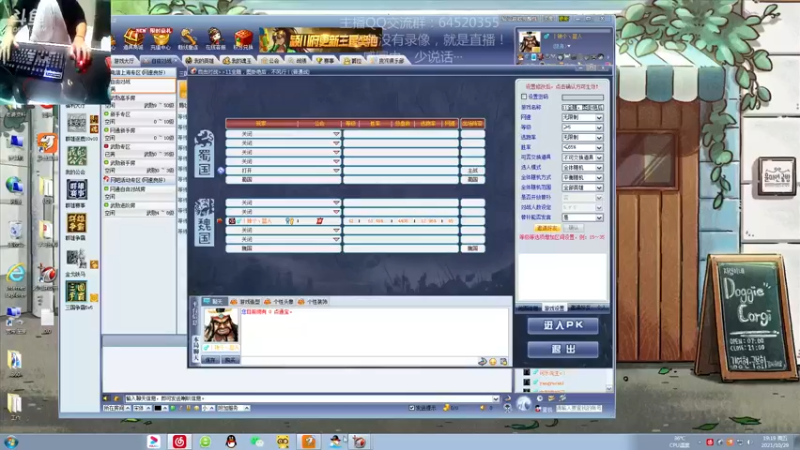Click the 进入PK button
Image resolution: width=800 pixels, height=450 pixels.
point(563,326)
